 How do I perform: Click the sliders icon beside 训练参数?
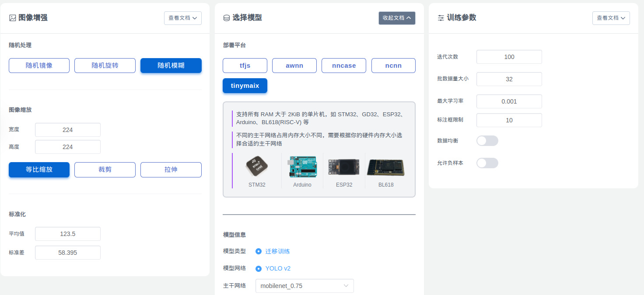tap(441, 17)
